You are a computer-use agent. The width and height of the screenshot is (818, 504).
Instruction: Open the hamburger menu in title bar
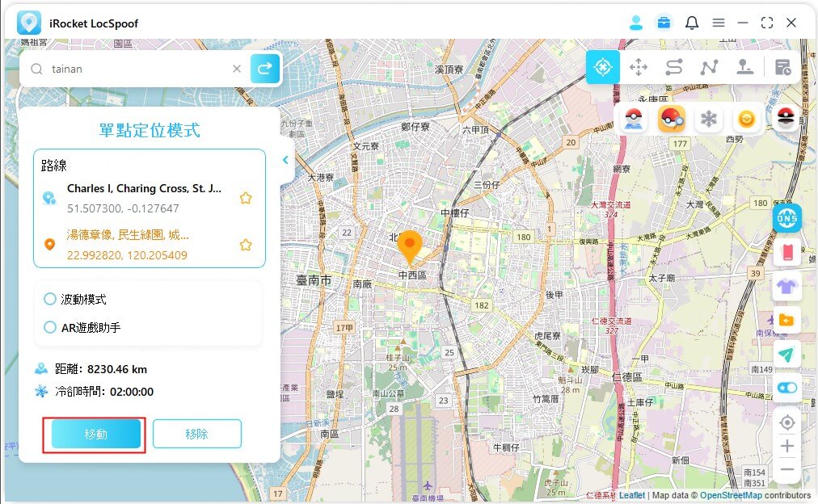coord(718,23)
